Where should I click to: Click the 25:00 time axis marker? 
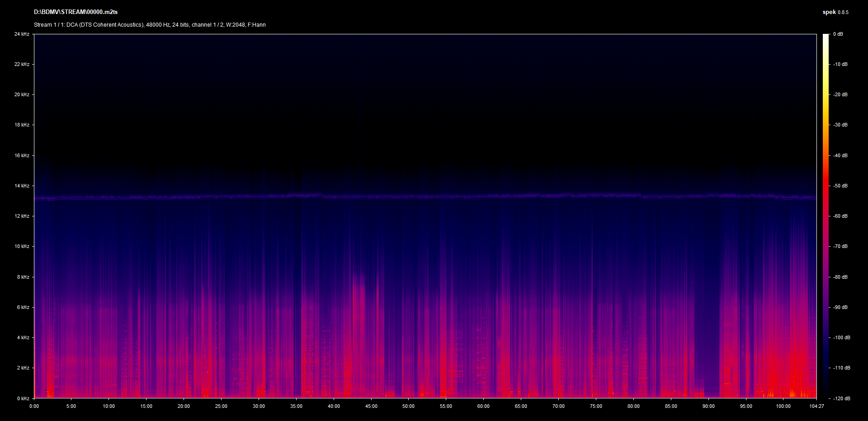[221, 406]
